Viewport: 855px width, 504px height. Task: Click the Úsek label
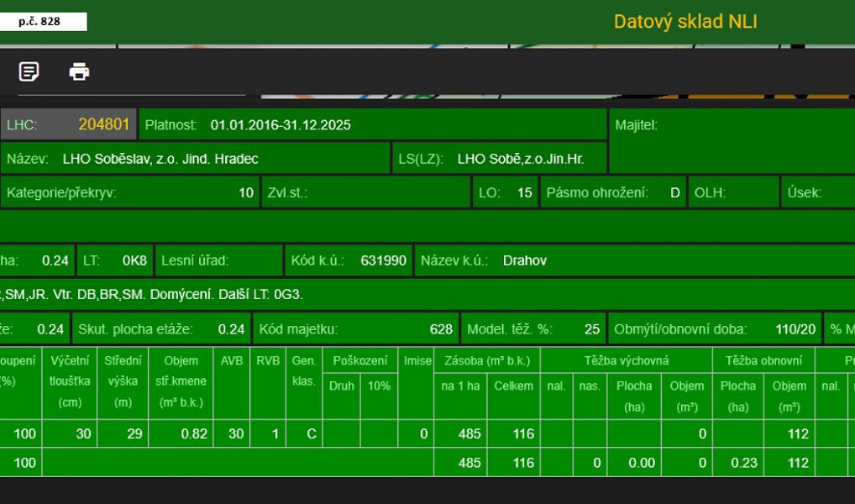tap(805, 192)
